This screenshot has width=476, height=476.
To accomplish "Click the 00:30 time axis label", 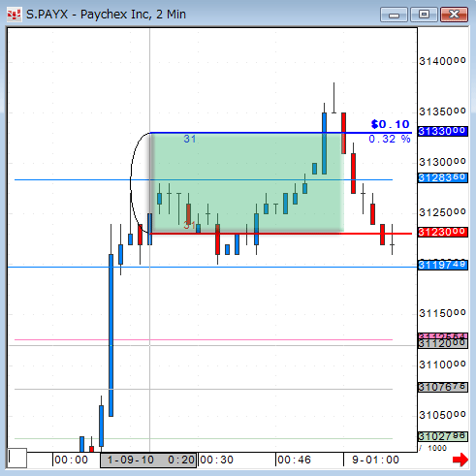I will pos(217,460).
